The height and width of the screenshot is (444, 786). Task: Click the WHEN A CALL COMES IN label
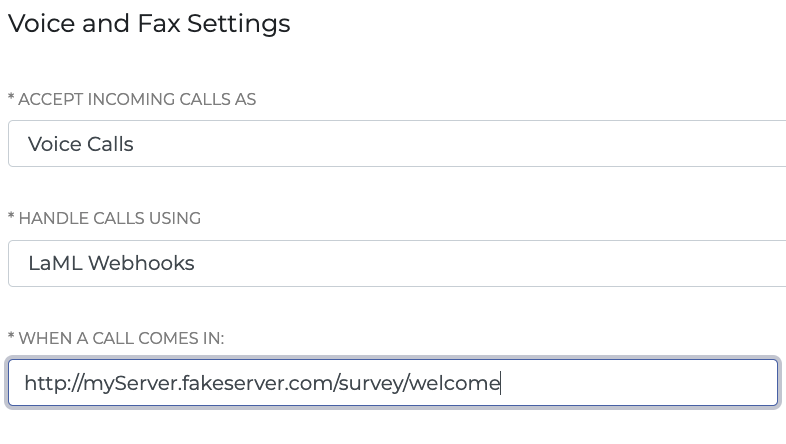pyautogui.click(x=121, y=338)
